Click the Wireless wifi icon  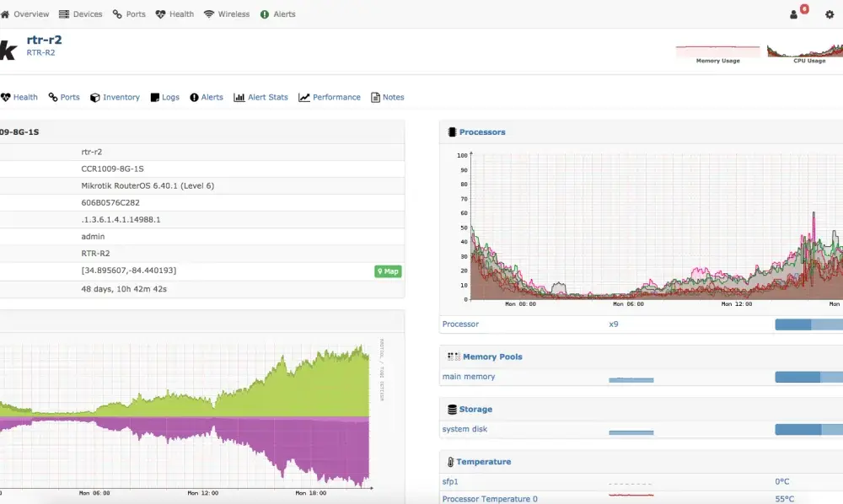(209, 14)
